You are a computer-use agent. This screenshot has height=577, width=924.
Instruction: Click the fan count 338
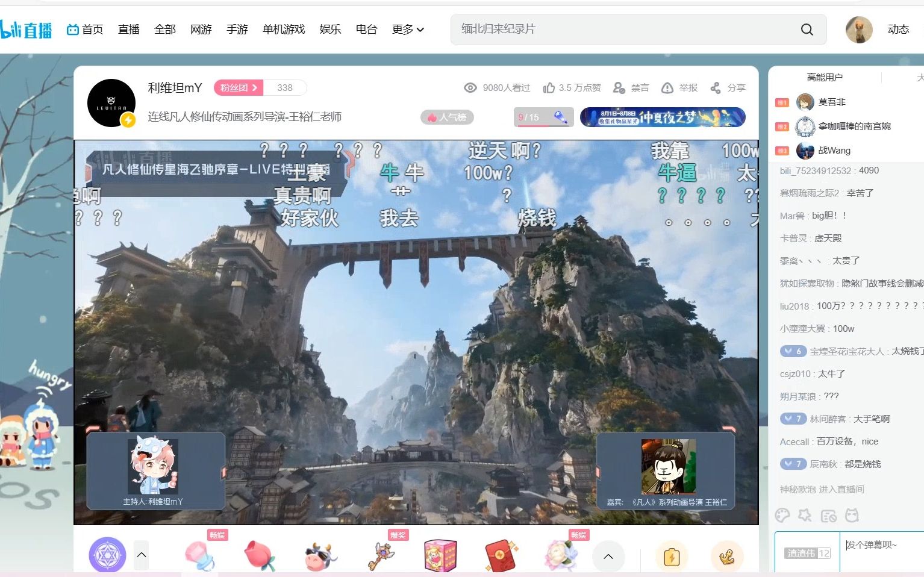pyautogui.click(x=285, y=88)
